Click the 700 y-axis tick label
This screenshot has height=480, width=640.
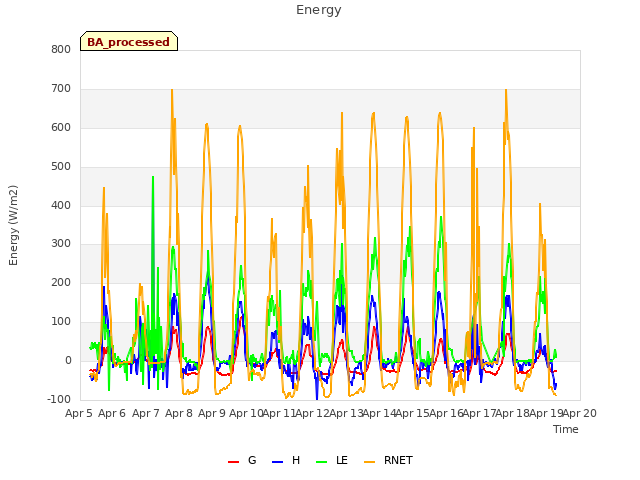click(61, 89)
